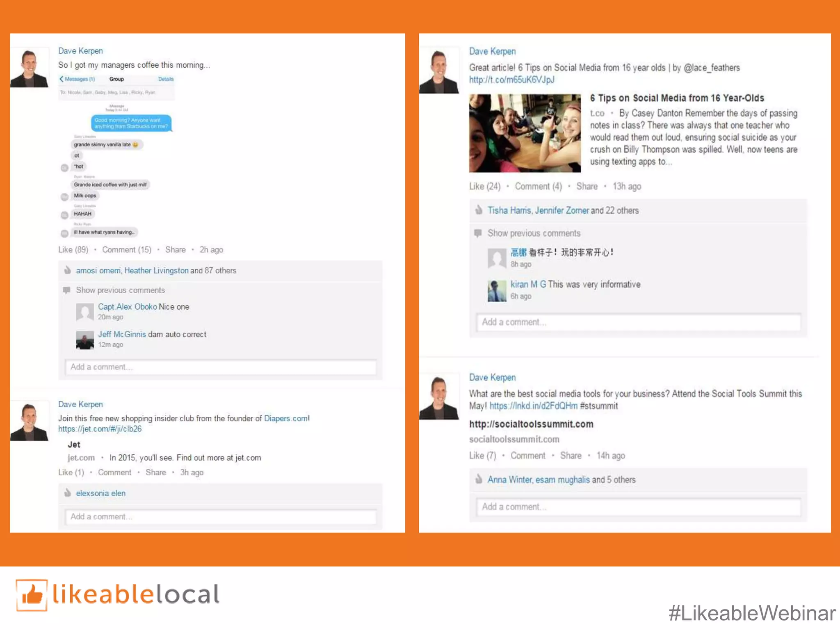Expand Show previous comments under 6 Tips article

point(534,233)
